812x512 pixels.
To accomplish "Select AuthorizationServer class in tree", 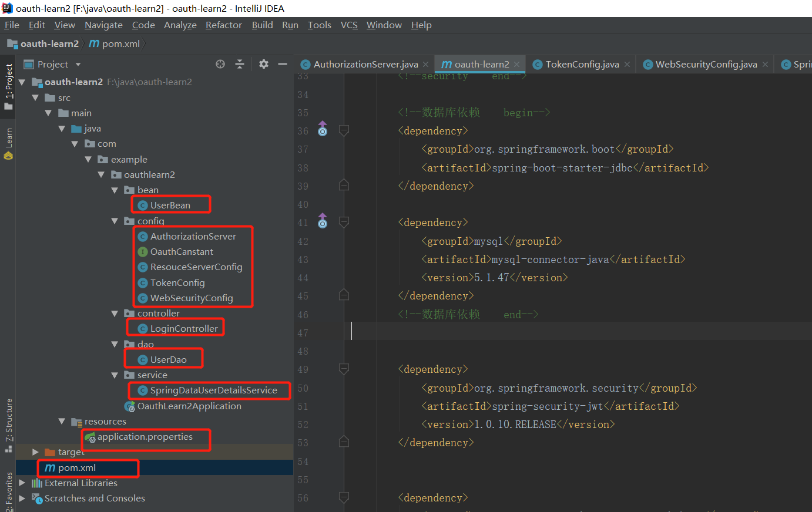I will pyautogui.click(x=193, y=236).
